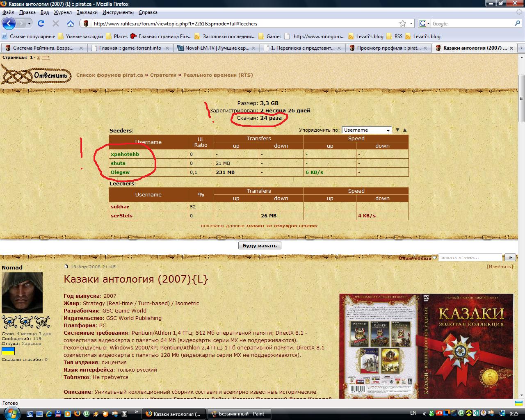Click the Изменить edit link
525x420 pixels.
500,267
